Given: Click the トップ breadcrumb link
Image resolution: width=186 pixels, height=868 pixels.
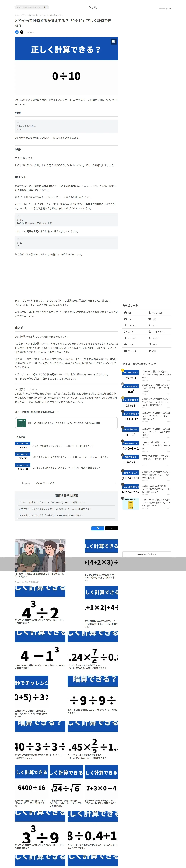Looking at the screenshot, I should pos(17,15).
